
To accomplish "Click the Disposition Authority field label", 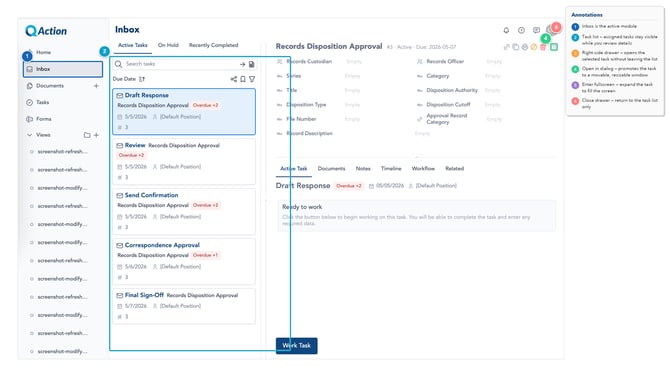I will click(452, 90).
